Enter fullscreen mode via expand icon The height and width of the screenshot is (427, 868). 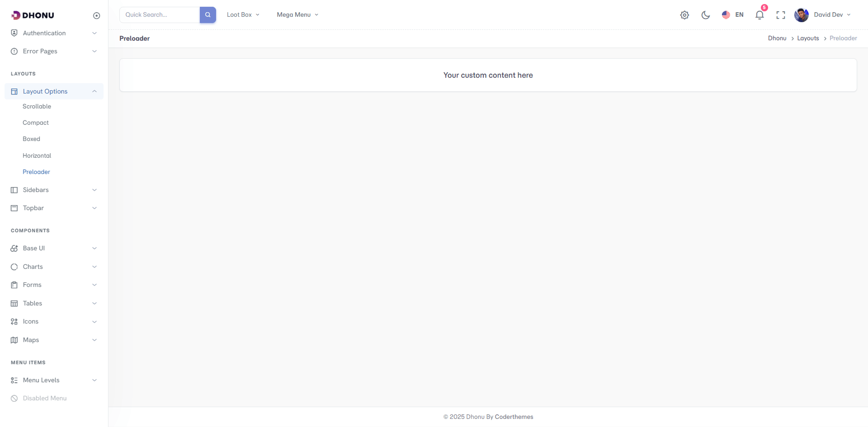pos(780,15)
